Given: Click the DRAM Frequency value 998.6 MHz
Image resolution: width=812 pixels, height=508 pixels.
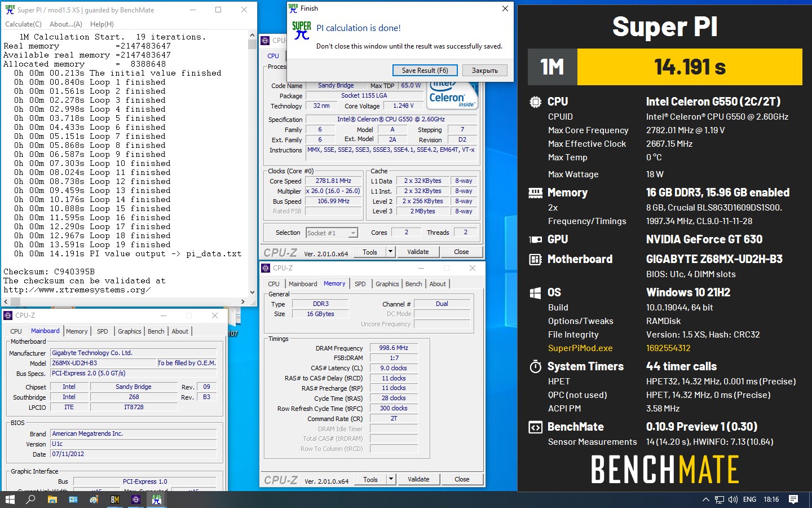Looking at the screenshot, I should tap(394, 348).
